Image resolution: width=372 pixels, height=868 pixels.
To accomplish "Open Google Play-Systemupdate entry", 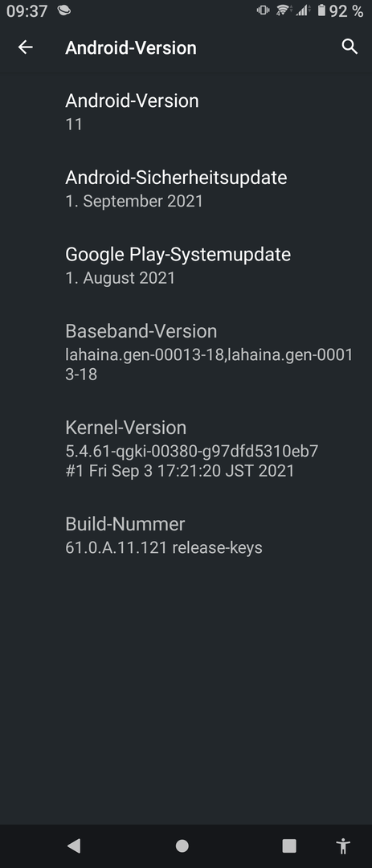I will tap(186, 266).
